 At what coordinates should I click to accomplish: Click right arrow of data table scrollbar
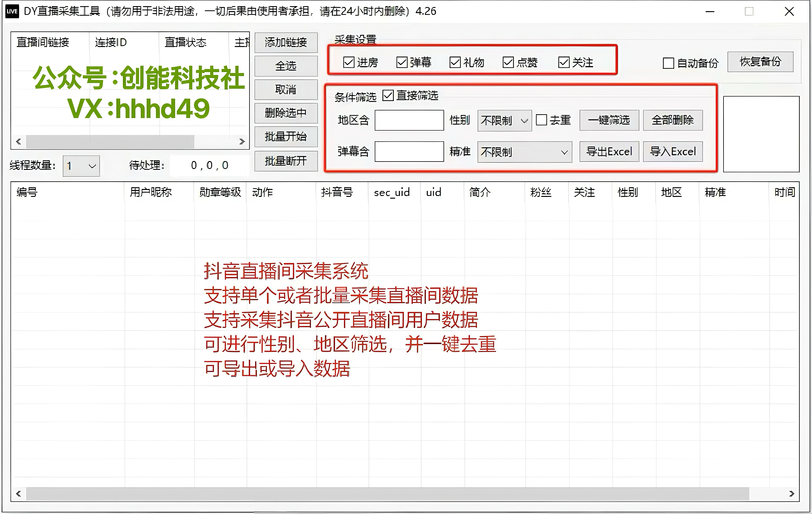point(792,494)
